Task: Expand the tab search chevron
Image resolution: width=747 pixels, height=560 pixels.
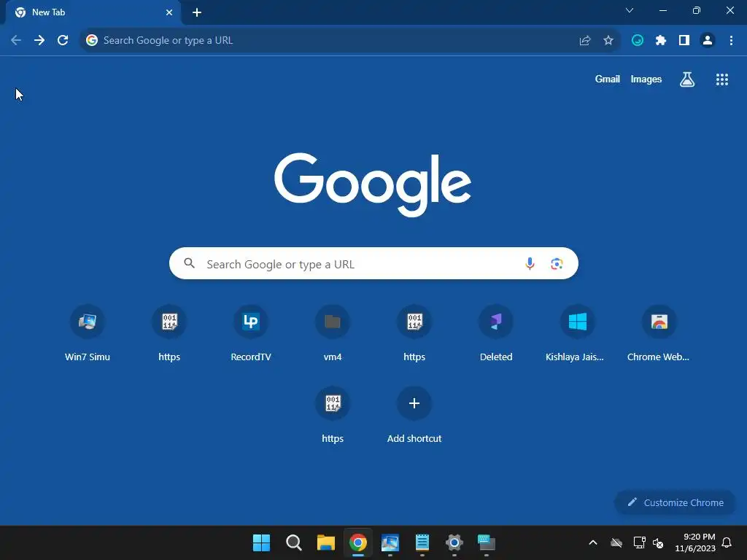Action: pyautogui.click(x=630, y=10)
